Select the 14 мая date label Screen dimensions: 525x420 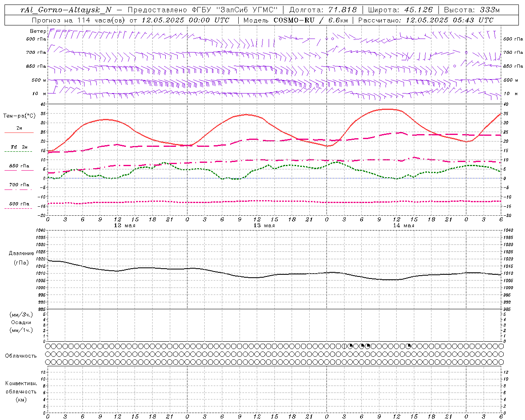[403, 226]
